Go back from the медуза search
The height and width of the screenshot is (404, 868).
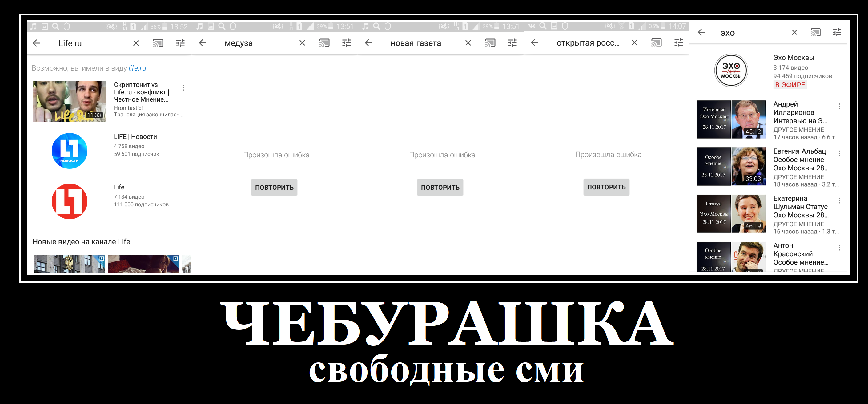(x=203, y=43)
